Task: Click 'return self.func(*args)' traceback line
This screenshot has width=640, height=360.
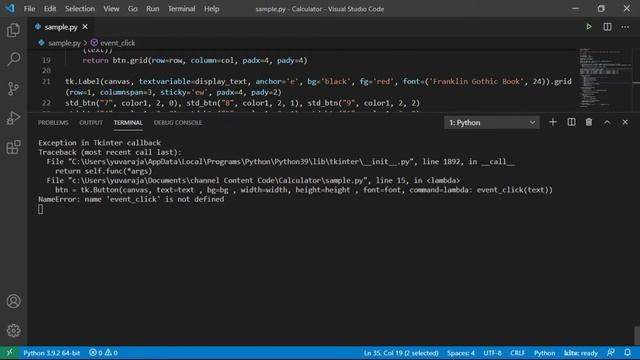Action: pos(103,171)
